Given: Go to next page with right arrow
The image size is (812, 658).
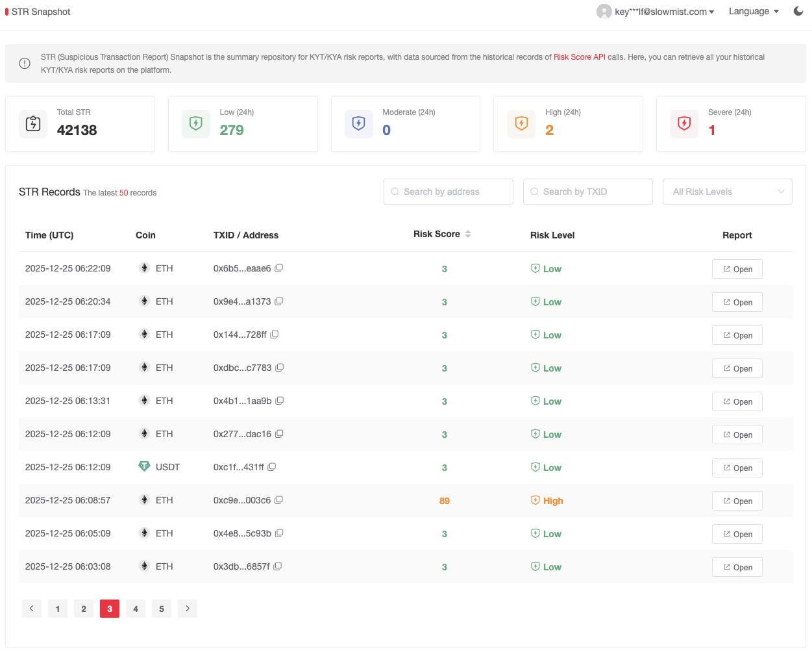Looking at the screenshot, I should (188, 609).
